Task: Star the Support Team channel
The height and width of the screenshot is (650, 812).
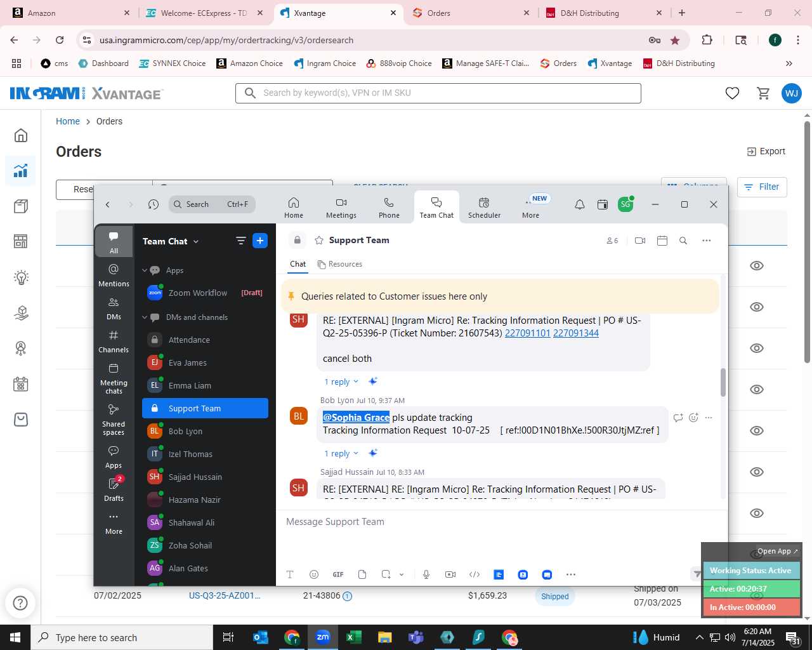Action: pyautogui.click(x=319, y=241)
